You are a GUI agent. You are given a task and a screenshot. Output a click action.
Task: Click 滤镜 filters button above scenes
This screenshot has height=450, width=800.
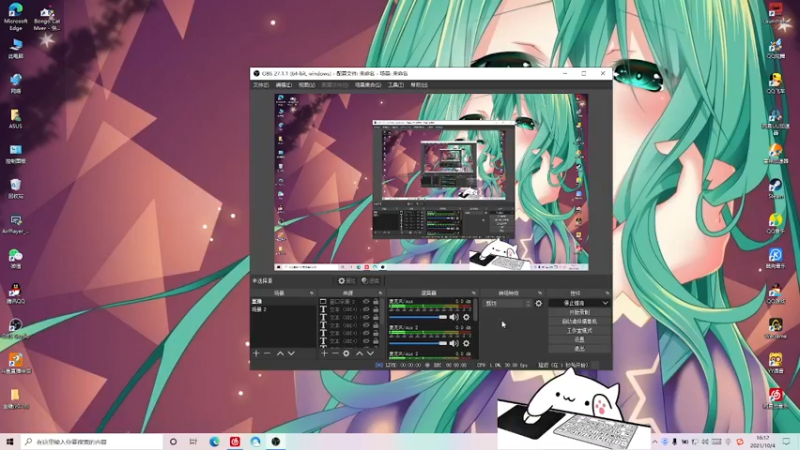point(370,281)
